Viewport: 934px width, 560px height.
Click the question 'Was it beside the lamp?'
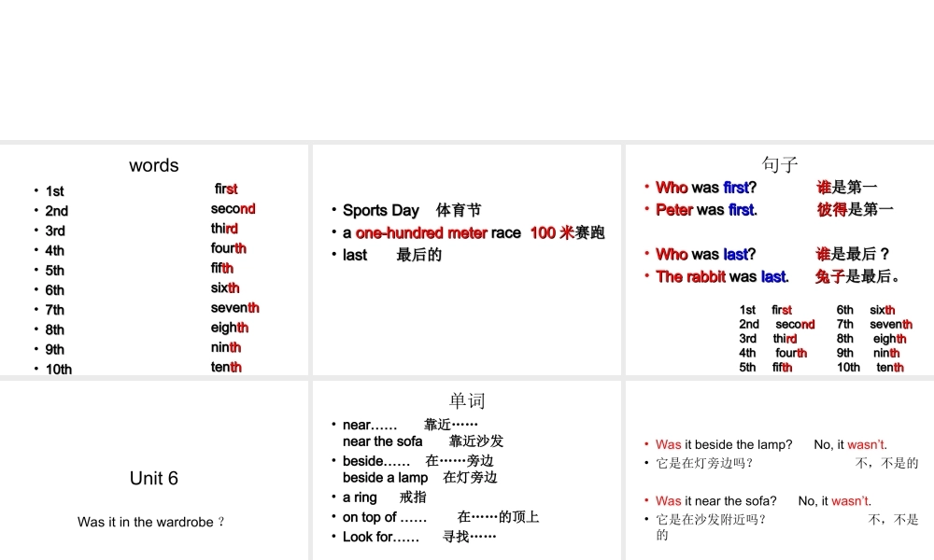724,444
